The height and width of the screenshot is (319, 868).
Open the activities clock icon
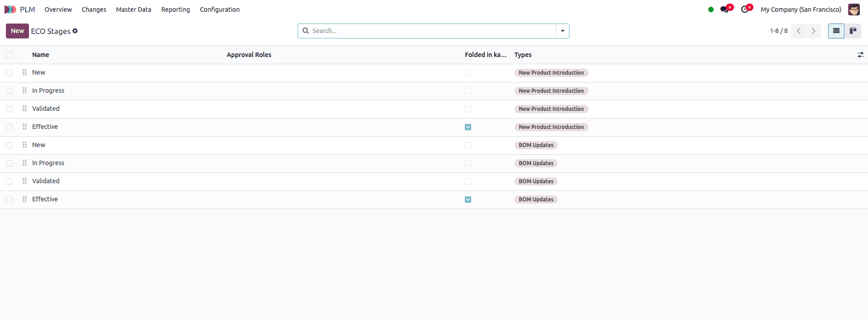(744, 10)
